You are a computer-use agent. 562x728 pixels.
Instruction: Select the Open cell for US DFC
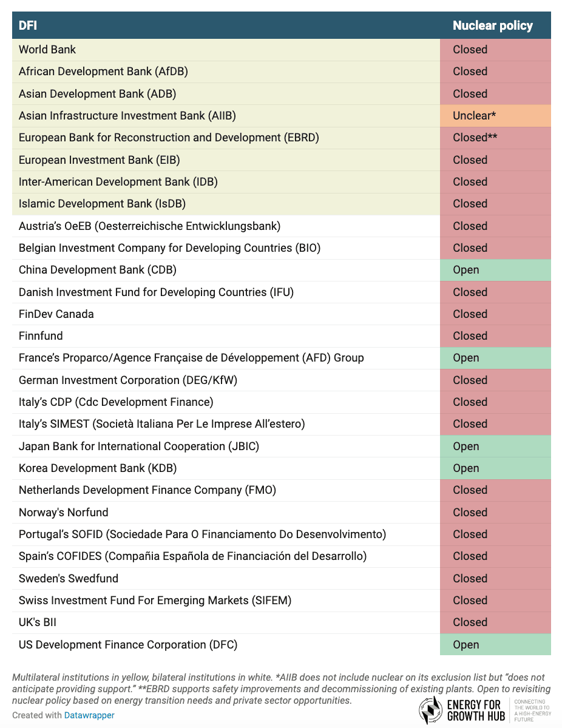pyautogui.click(x=466, y=644)
